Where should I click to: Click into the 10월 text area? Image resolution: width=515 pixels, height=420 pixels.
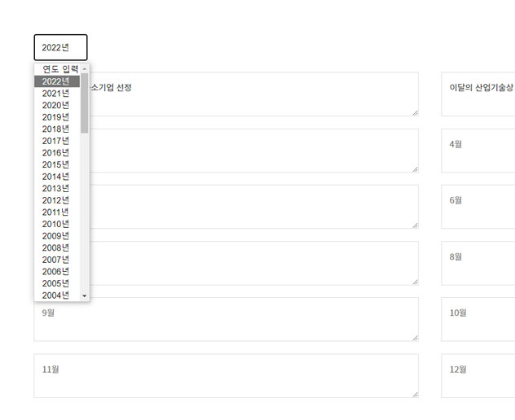(x=478, y=320)
